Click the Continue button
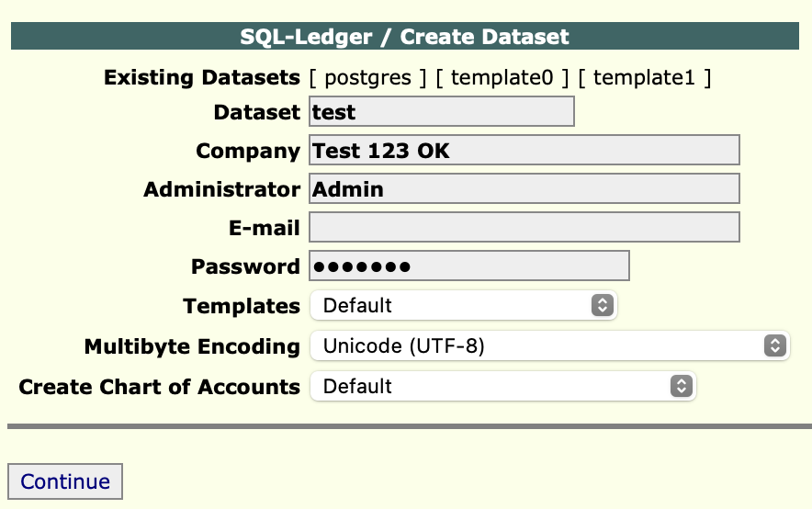 64,481
